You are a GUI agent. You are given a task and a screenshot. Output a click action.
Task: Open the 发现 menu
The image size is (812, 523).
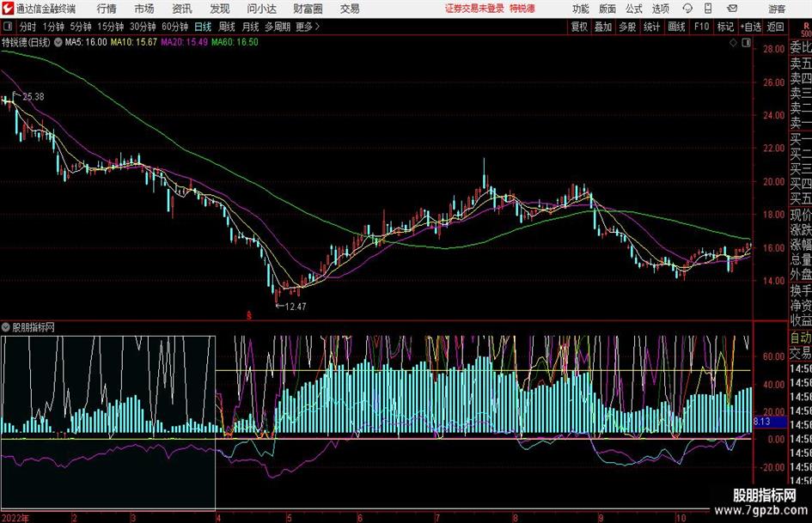coord(220,9)
